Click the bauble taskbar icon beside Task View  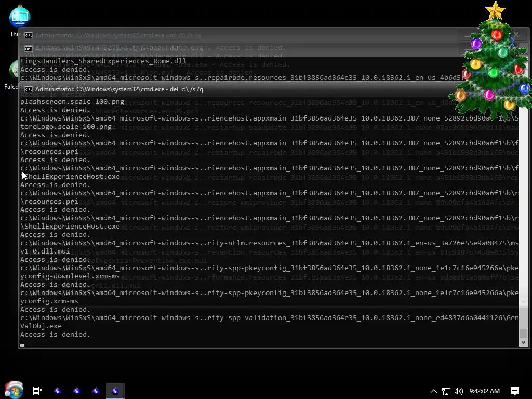(x=58, y=391)
